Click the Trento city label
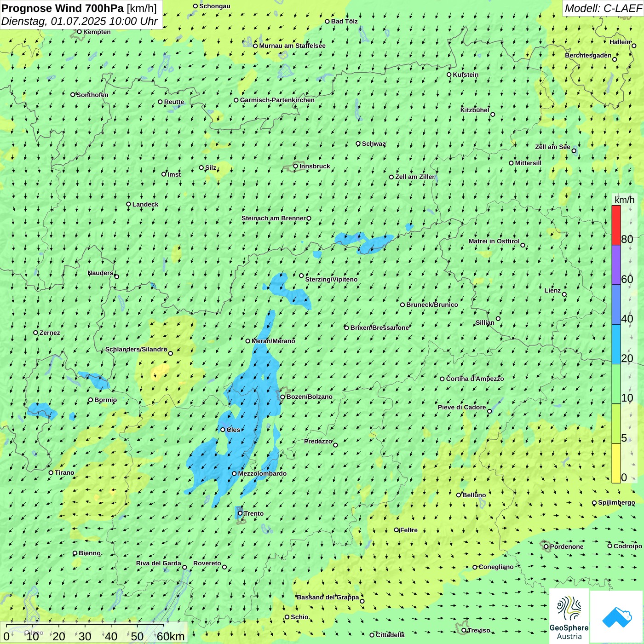644x644 pixels. (x=254, y=513)
